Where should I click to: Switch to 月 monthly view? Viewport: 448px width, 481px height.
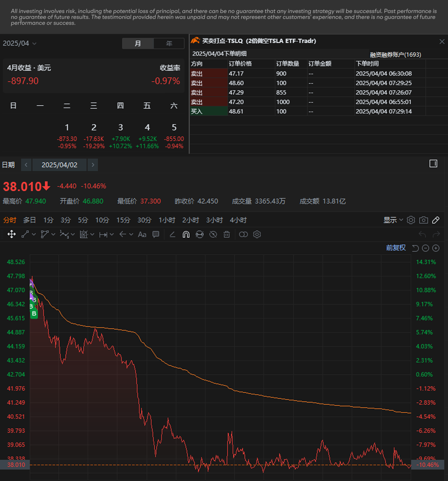coord(138,43)
